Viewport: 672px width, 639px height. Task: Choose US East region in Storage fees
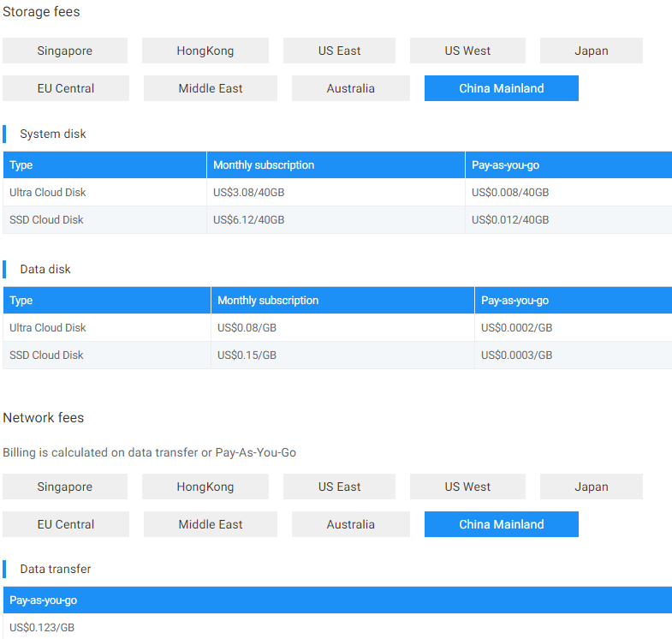339,51
